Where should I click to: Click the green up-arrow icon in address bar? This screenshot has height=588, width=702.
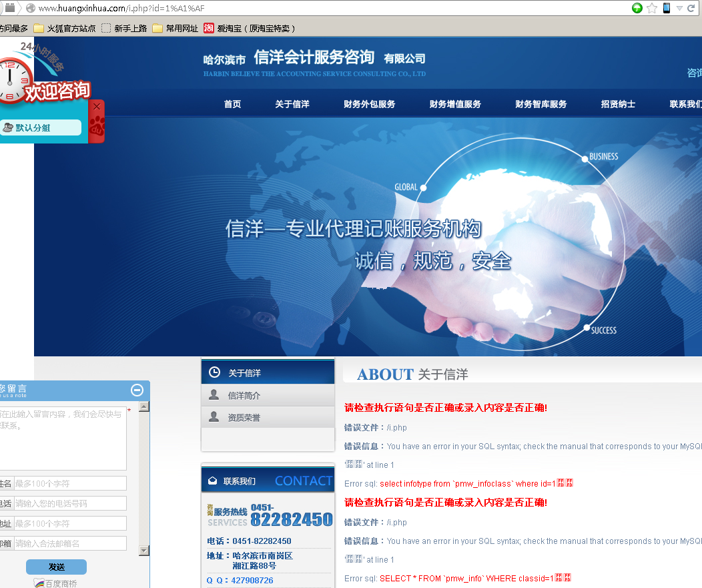637,8
